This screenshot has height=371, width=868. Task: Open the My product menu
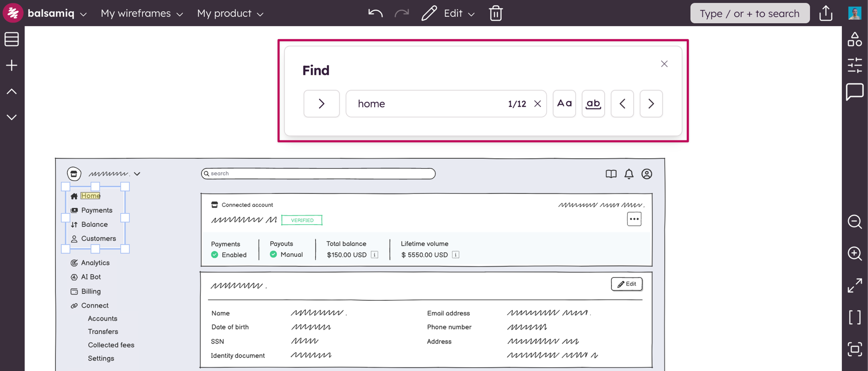point(230,13)
